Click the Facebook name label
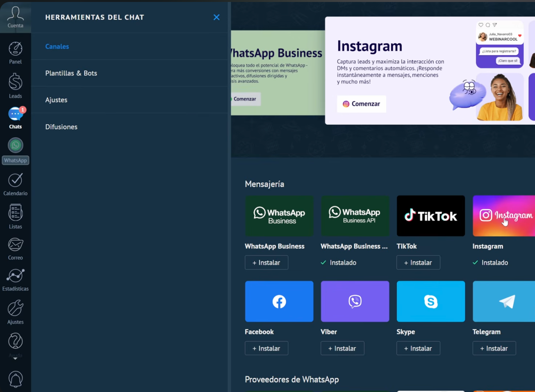The image size is (535, 392). [259, 332]
